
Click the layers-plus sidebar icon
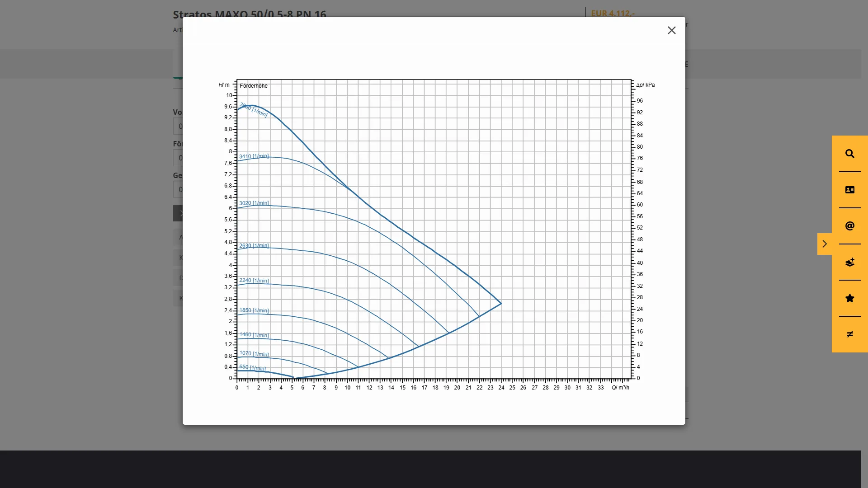[x=849, y=262]
